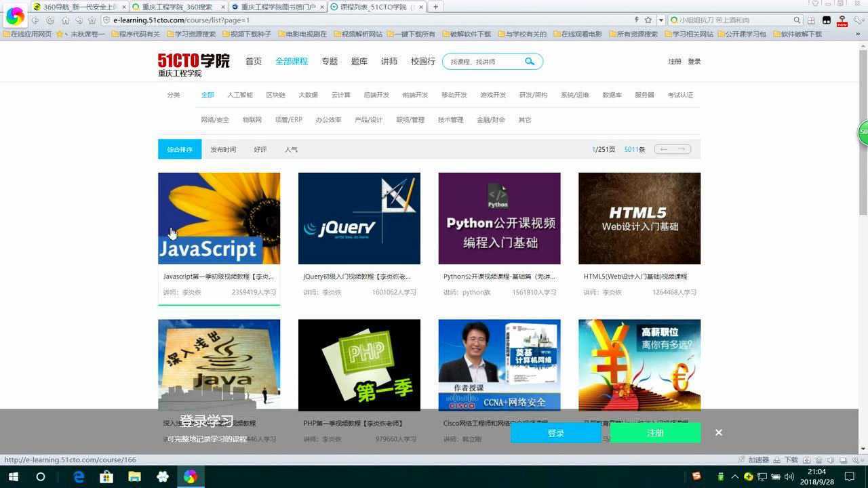Show hidden system tray icons
The width and height of the screenshot is (868, 488).
734,476
